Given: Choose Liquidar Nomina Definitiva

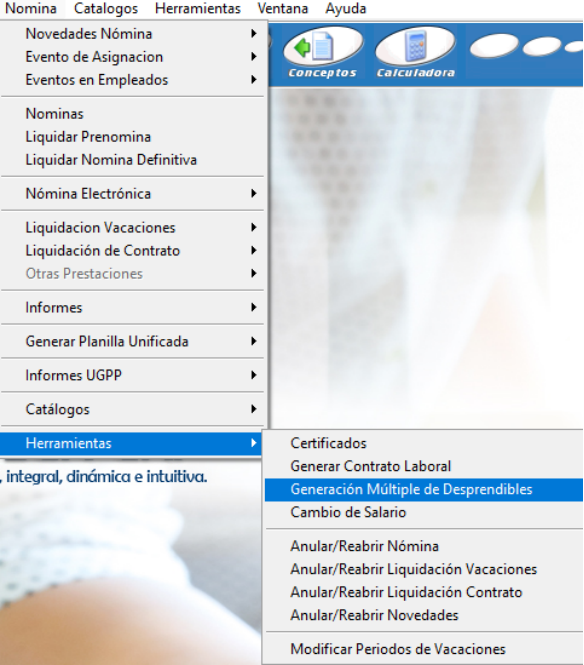Looking at the screenshot, I should tap(132, 160).
